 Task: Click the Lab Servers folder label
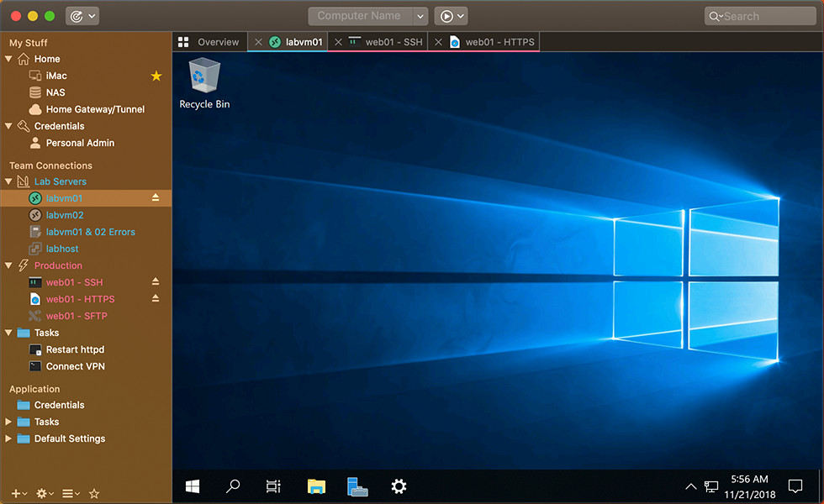pyautogui.click(x=61, y=181)
